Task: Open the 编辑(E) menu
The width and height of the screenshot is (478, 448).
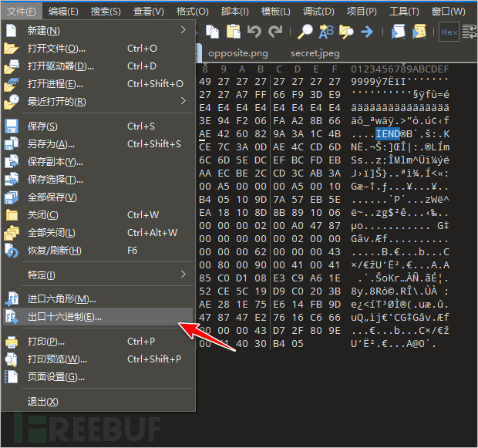Action: coord(63,12)
